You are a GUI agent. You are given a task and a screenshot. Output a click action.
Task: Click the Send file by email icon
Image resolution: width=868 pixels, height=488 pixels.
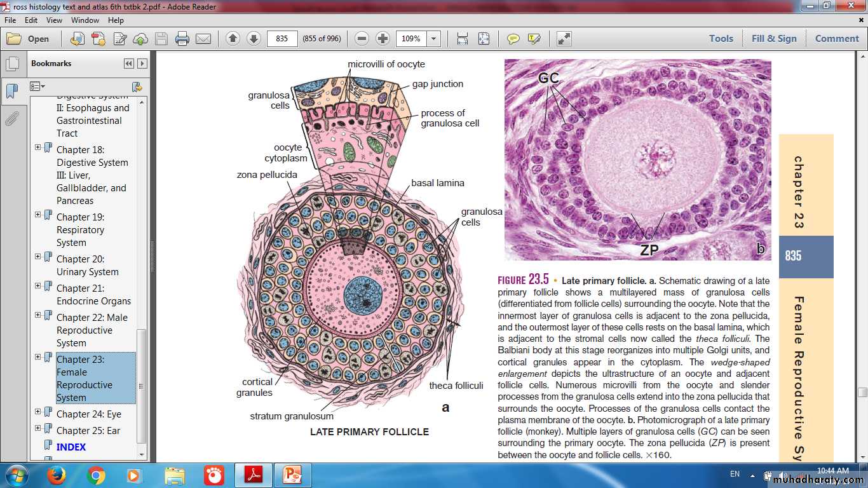[203, 39]
